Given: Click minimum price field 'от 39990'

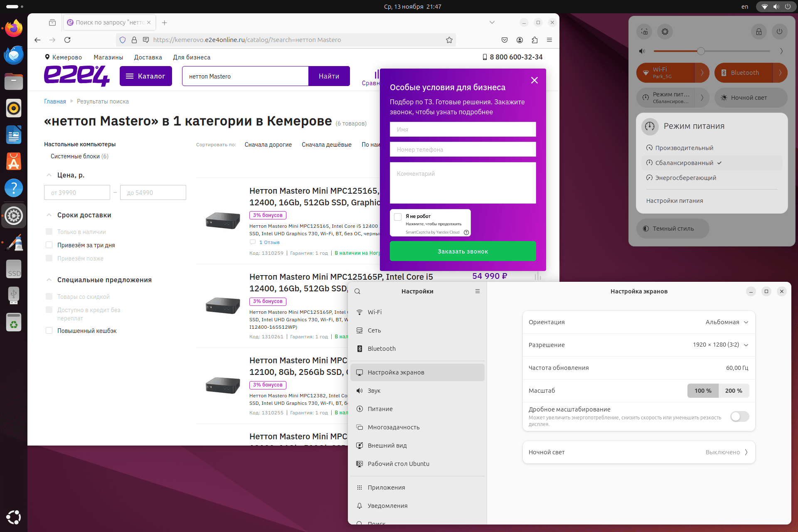Looking at the screenshot, I should 77,192.
